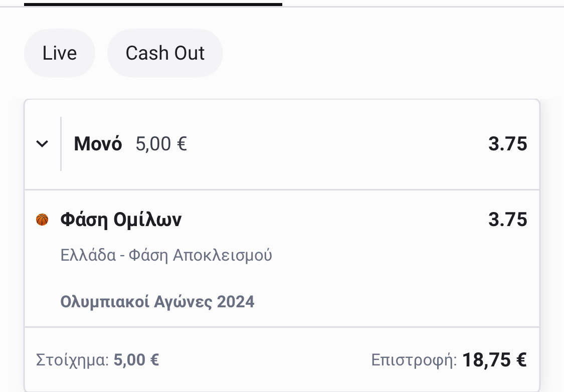Click the 5,00 € amount beside Μονό
This screenshot has width=564, height=392.
(x=161, y=144)
